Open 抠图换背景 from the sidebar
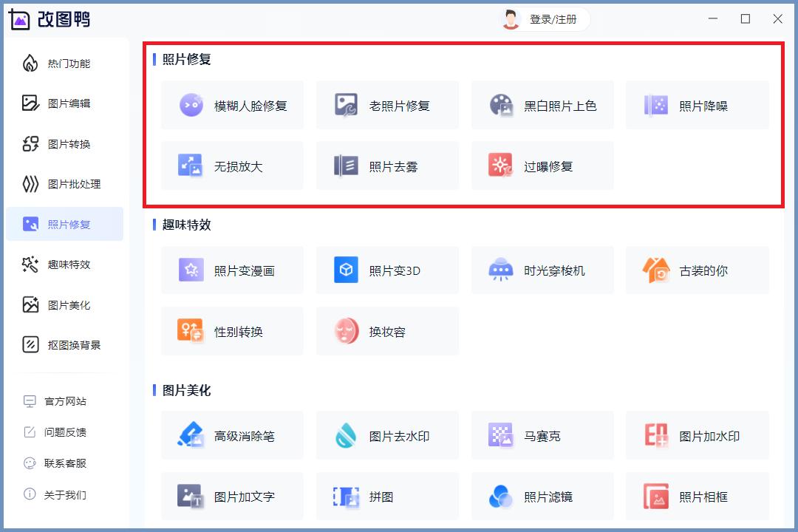Viewport: 798px width, 532px height. click(64, 344)
